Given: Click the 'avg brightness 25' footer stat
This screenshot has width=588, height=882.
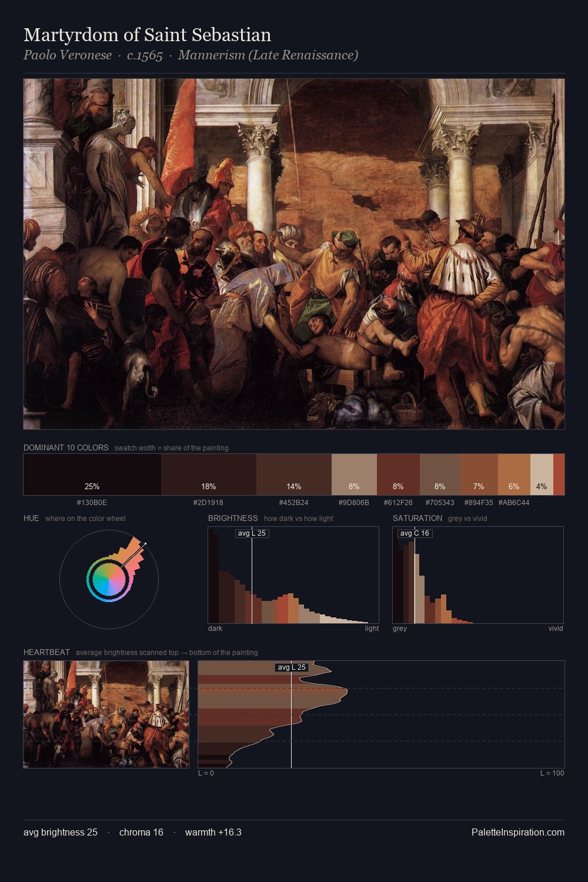Looking at the screenshot, I should click(61, 833).
